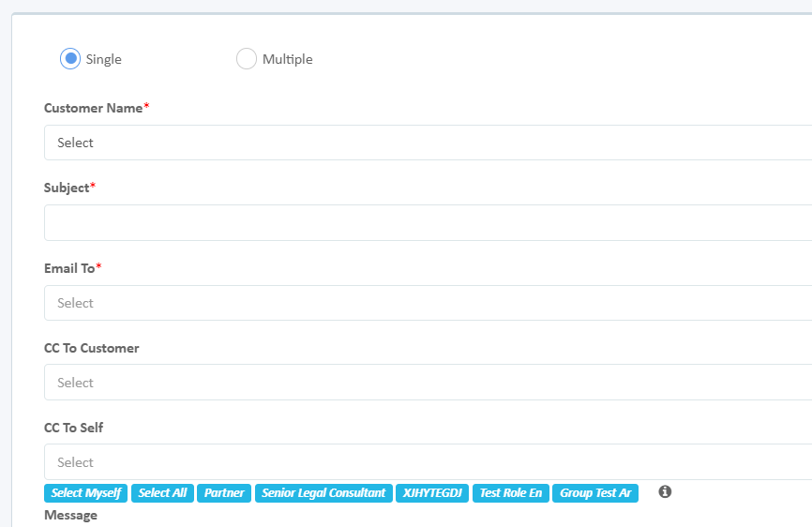The image size is (812, 527).
Task: Open the CC To Customer dropdown
Action: point(428,382)
